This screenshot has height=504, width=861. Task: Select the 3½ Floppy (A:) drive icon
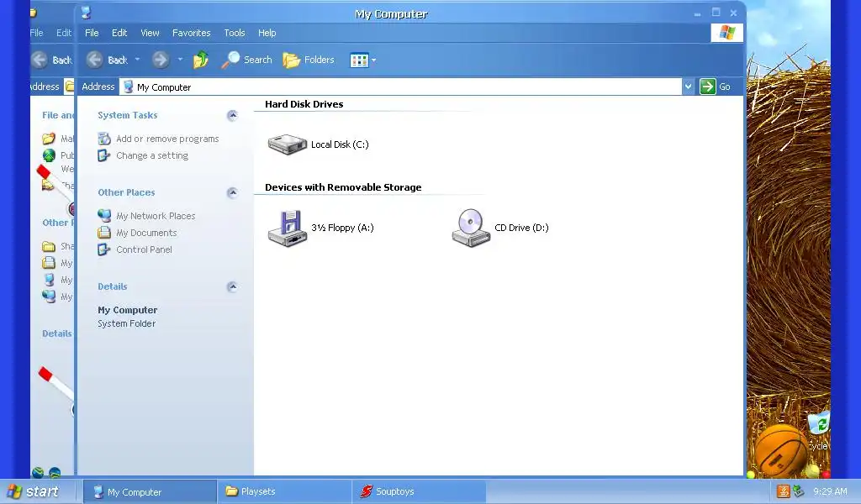288,228
